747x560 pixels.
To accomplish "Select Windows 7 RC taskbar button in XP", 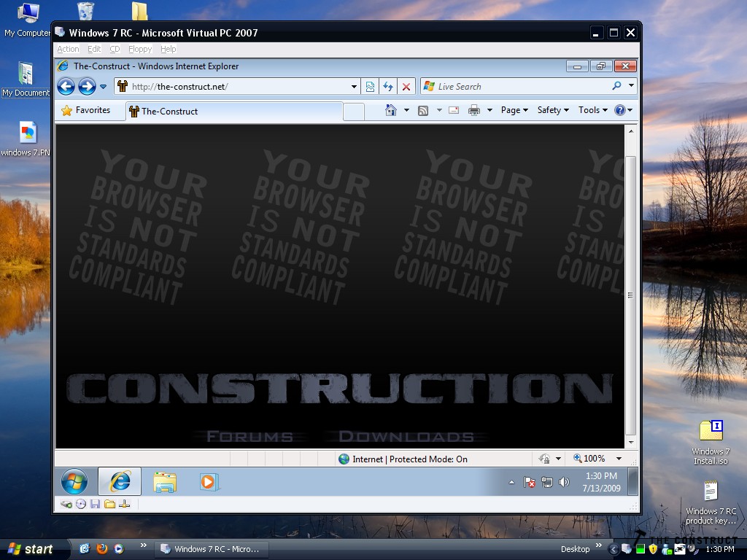I will (212, 549).
